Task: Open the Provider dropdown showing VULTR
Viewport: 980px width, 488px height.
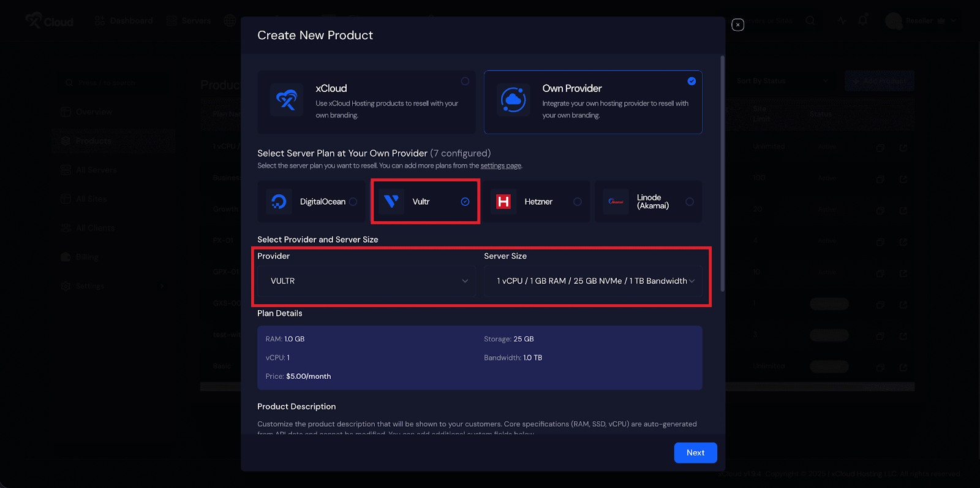Action: 366,281
